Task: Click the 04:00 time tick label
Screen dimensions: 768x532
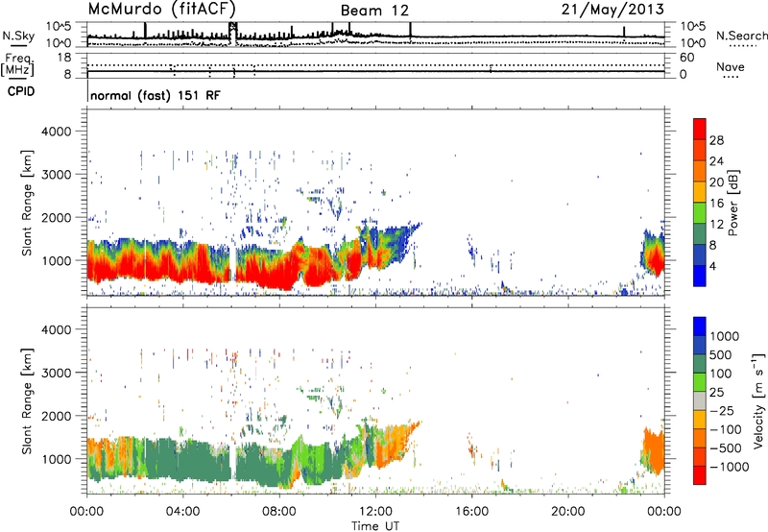Action: coord(182,512)
